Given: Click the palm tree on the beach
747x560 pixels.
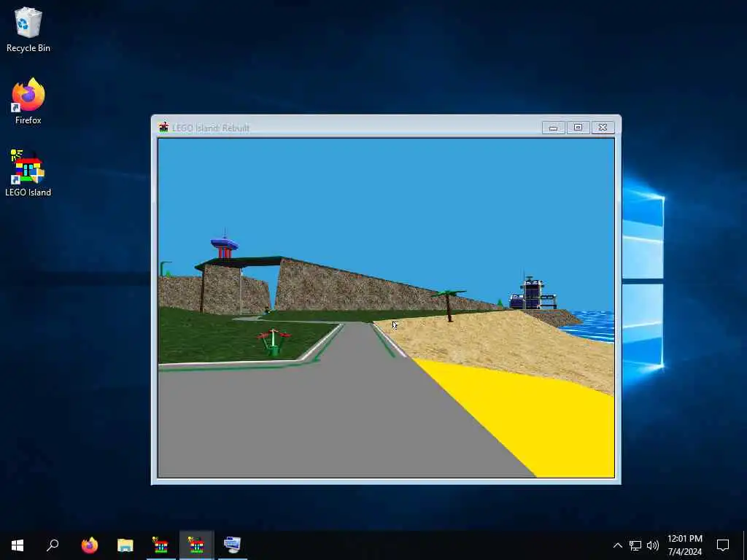Looking at the screenshot, I should 449,306.
